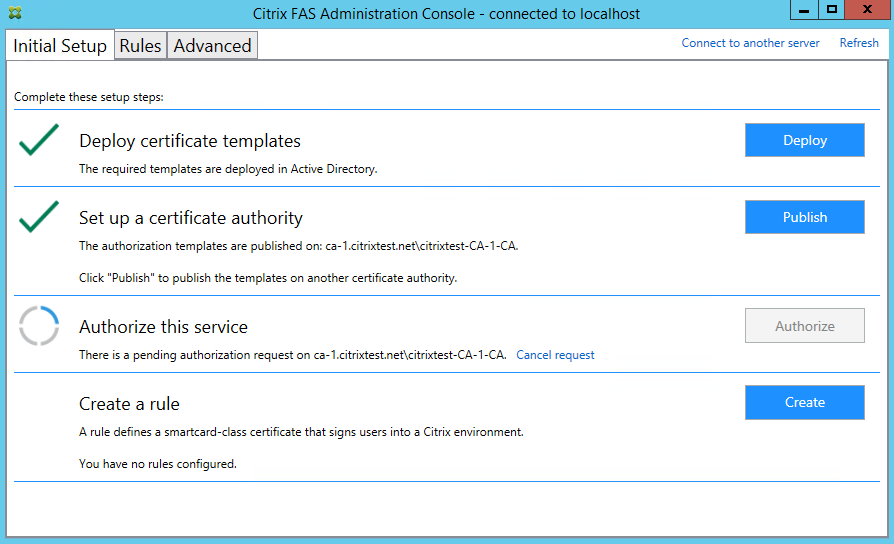894x544 pixels.
Task: Click the pending spinner icon beside Authorize this service
Action: [x=39, y=326]
